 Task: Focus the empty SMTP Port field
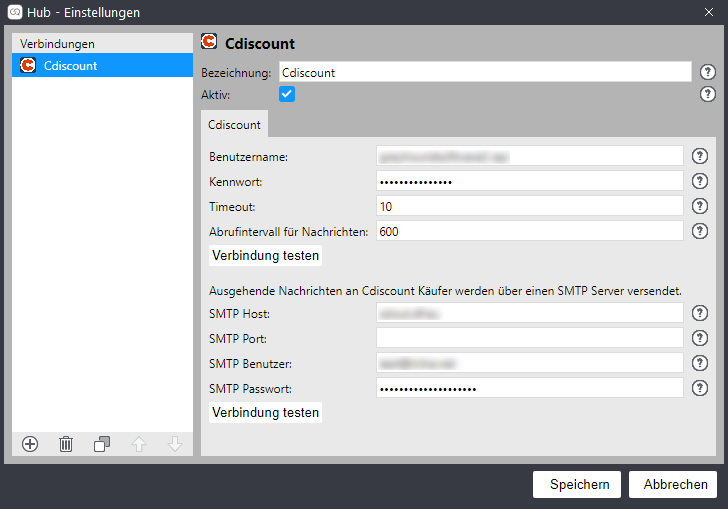click(530, 338)
